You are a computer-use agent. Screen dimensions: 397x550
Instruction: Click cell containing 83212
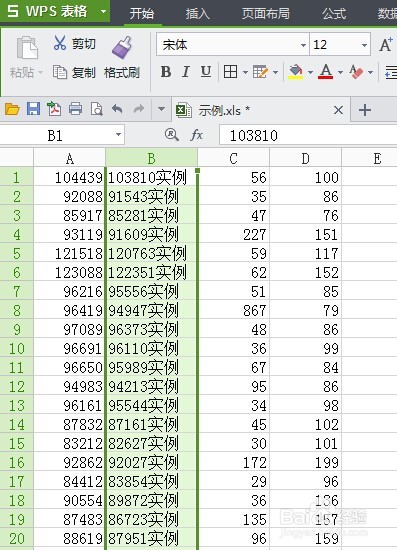[x=69, y=443]
